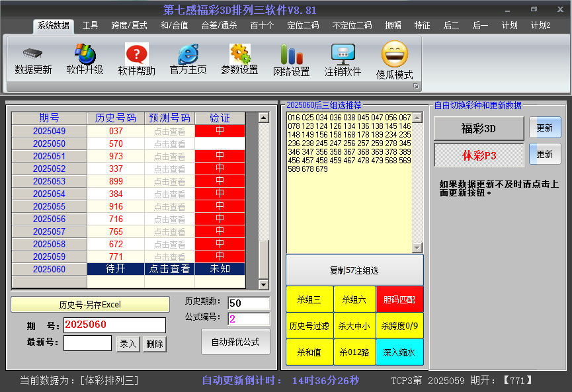Open the 后二 tab
Screen dimensions: 572x392
[451, 26]
